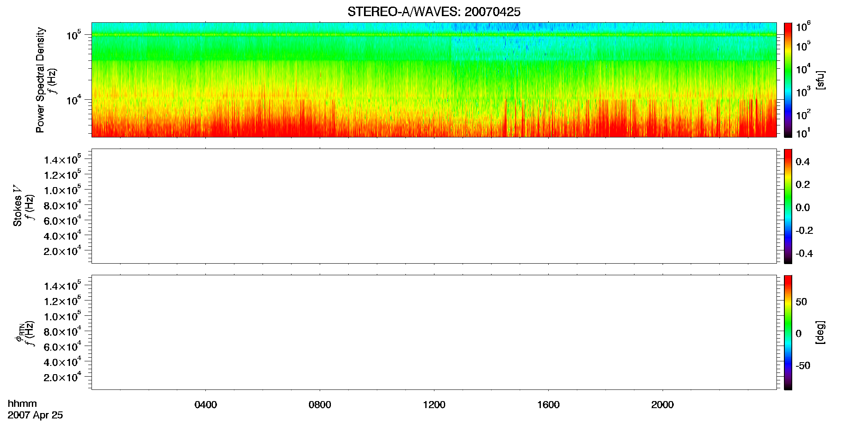
Task: Click the yellow 10^5 Hz line in the spectrogram
Action: click(434, 35)
